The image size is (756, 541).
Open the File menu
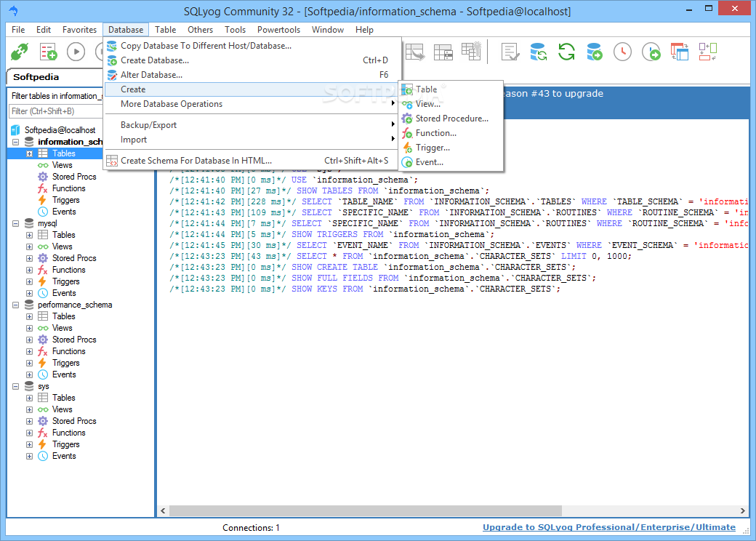pyautogui.click(x=18, y=30)
